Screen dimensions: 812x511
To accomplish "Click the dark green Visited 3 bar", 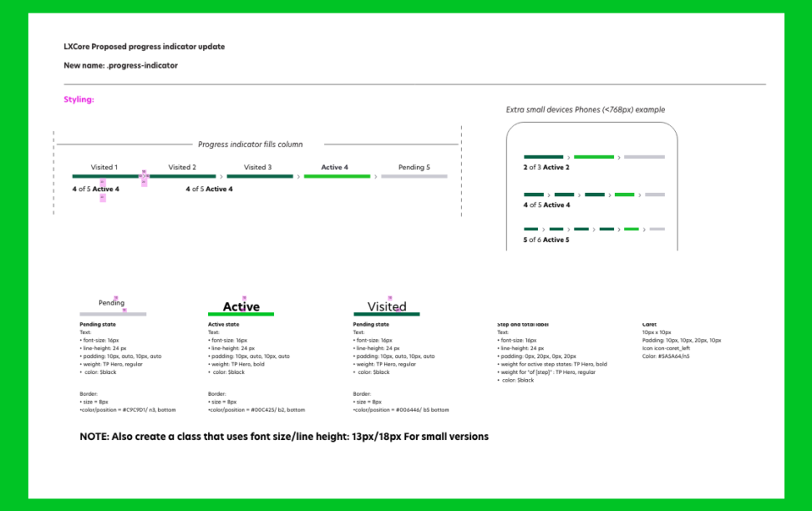I will [260, 177].
